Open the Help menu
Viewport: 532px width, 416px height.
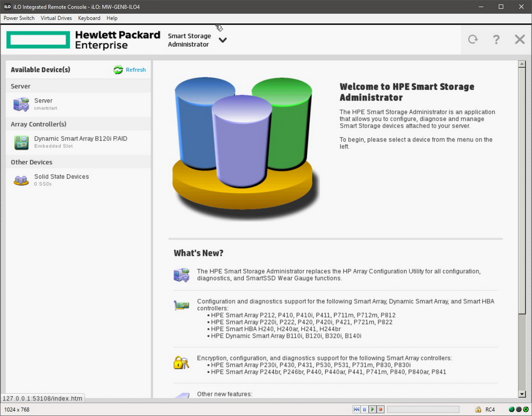[112, 18]
